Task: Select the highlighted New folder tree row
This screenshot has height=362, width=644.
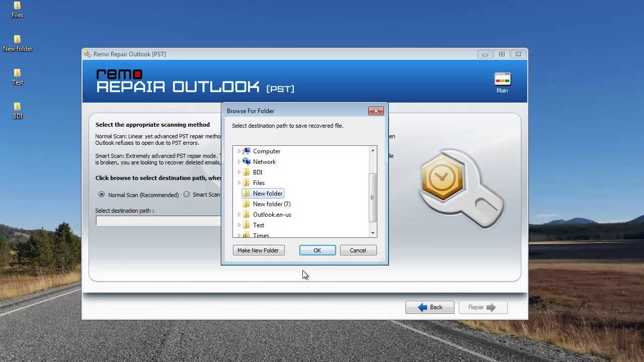Action: 262,194
